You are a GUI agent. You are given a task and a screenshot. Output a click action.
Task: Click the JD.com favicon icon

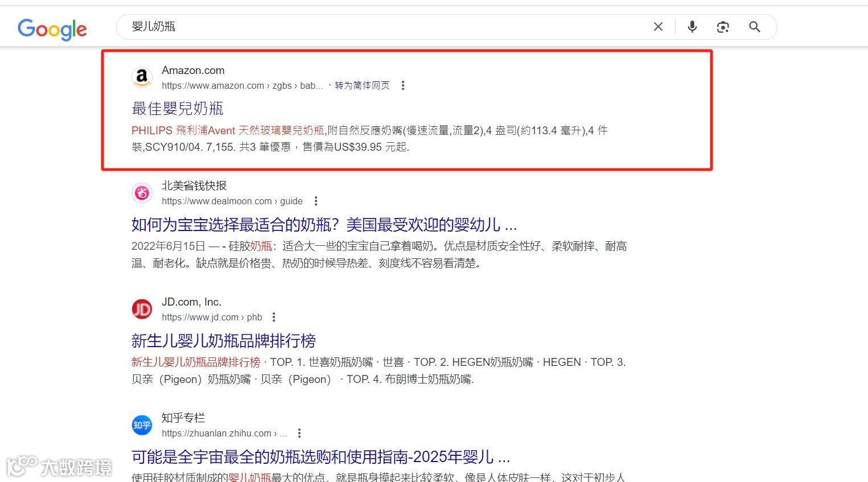(x=142, y=309)
